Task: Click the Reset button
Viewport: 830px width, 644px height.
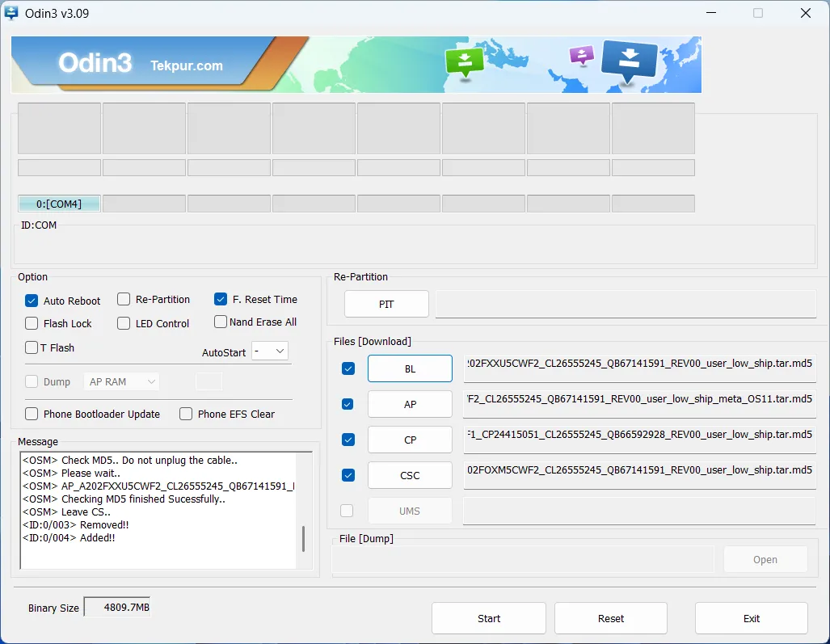Action: (x=610, y=618)
